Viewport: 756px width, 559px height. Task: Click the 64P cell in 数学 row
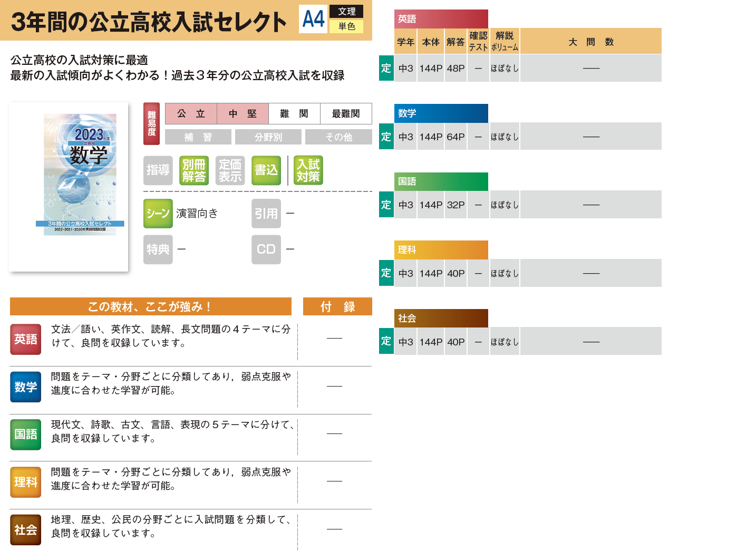455,137
